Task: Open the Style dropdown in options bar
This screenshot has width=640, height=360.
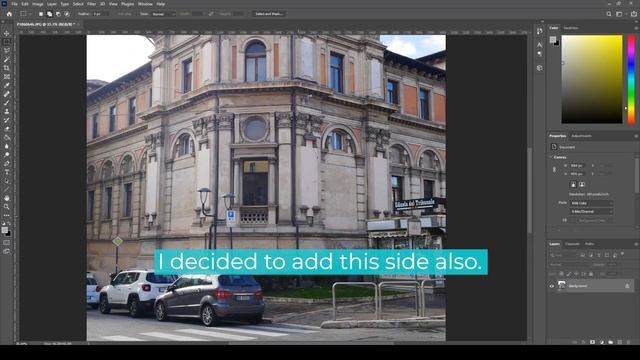Action: tap(163, 14)
